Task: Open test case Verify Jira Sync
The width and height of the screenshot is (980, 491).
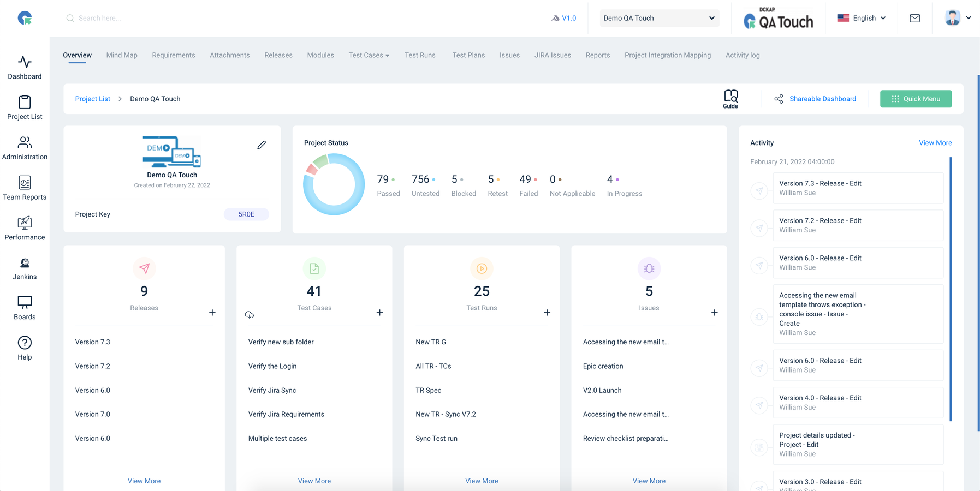Action: [272, 390]
